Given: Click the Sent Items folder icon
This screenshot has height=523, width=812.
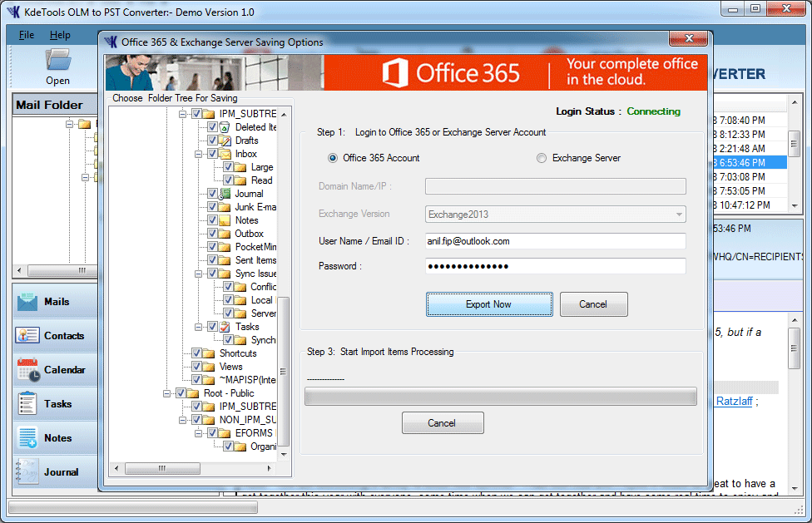Looking at the screenshot, I should click(225, 260).
